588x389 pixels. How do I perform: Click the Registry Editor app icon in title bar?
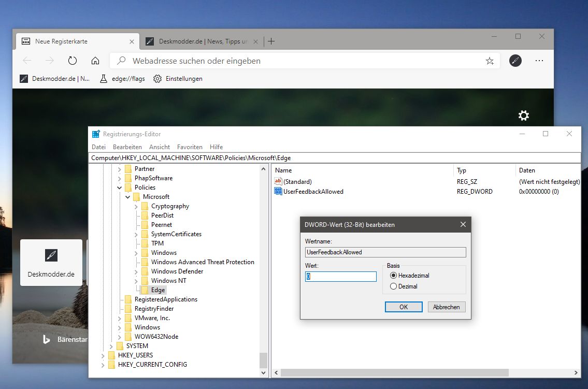coord(96,134)
